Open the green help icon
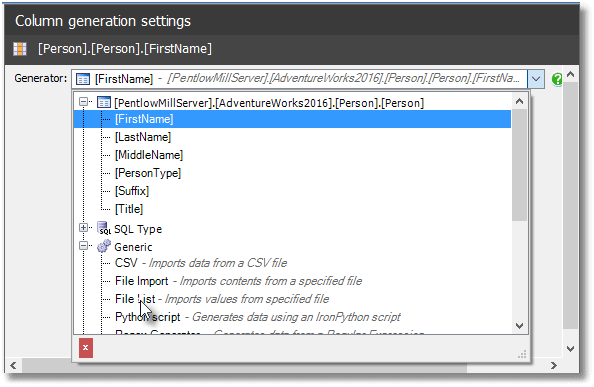The image size is (594, 387). point(556,79)
